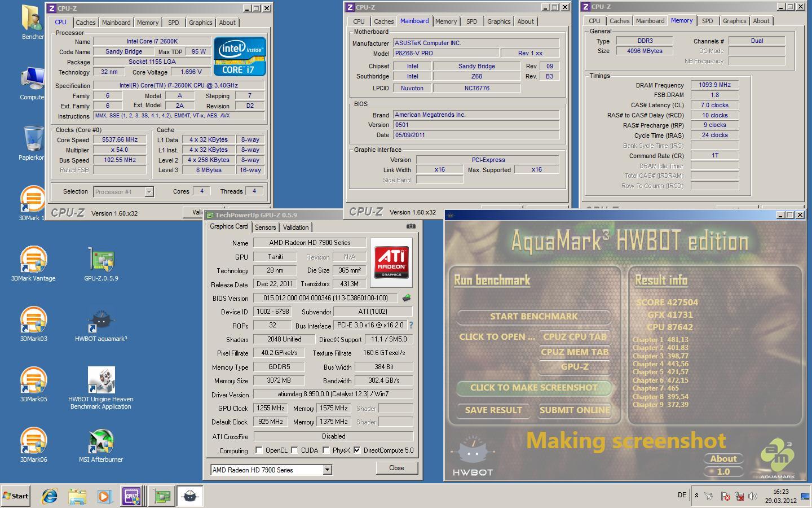Click the Windows Start button
Viewport: 812px width, 508px height.
pyautogui.click(x=16, y=496)
